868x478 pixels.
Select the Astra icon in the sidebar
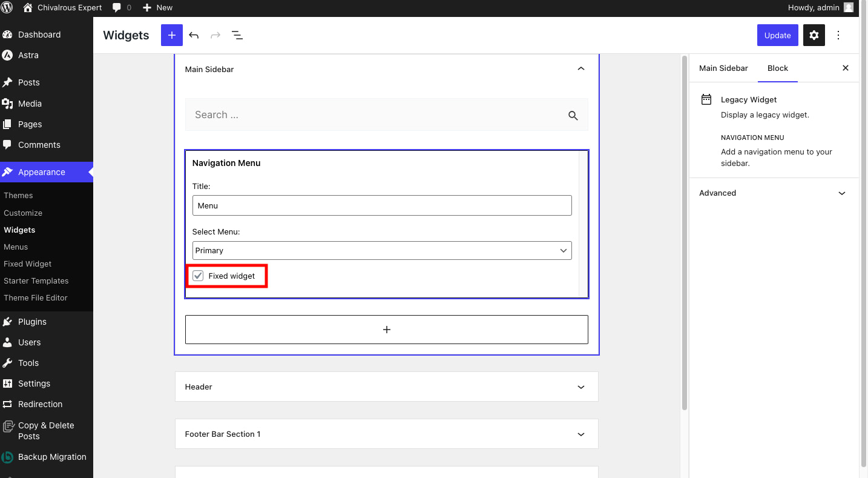point(7,55)
